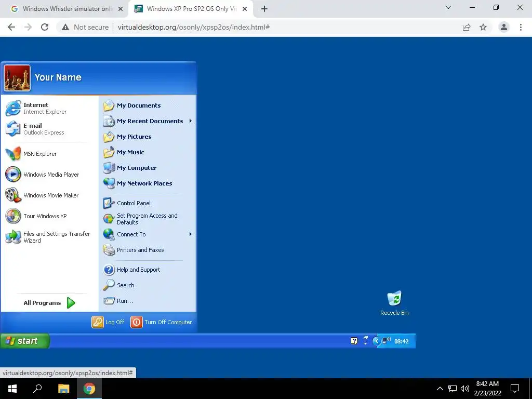
Task: Open the My Music folder
Action: click(124, 152)
